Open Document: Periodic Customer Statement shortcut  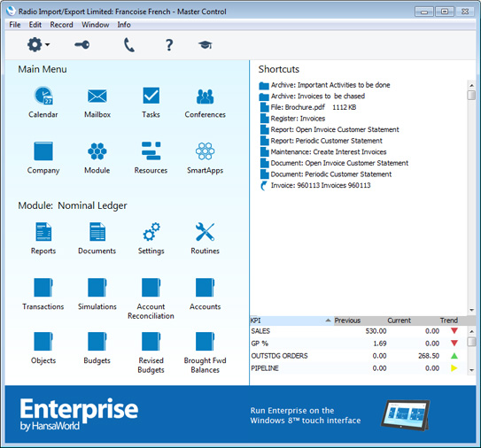click(x=326, y=174)
